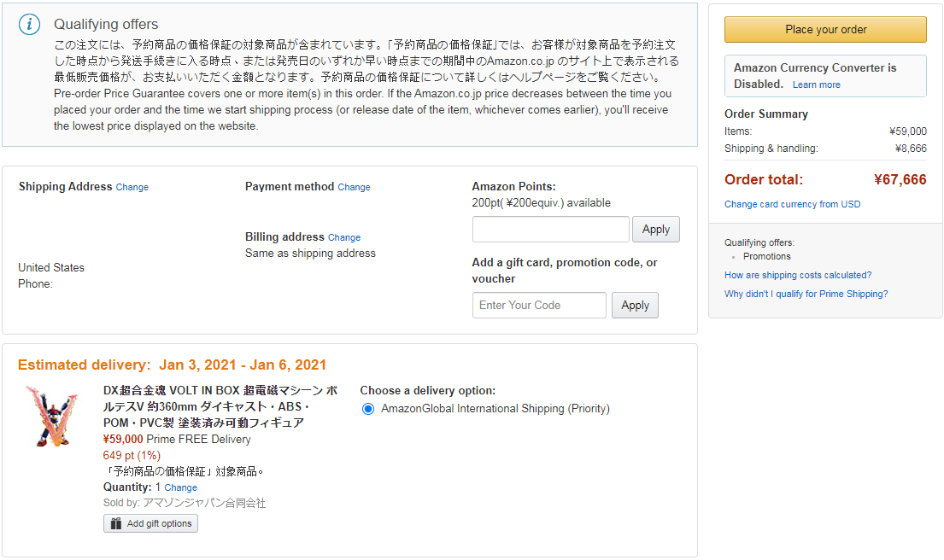This screenshot has height=560, width=944.
Task: Apply Amazon Points with Apply button
Action: point(655,229)
